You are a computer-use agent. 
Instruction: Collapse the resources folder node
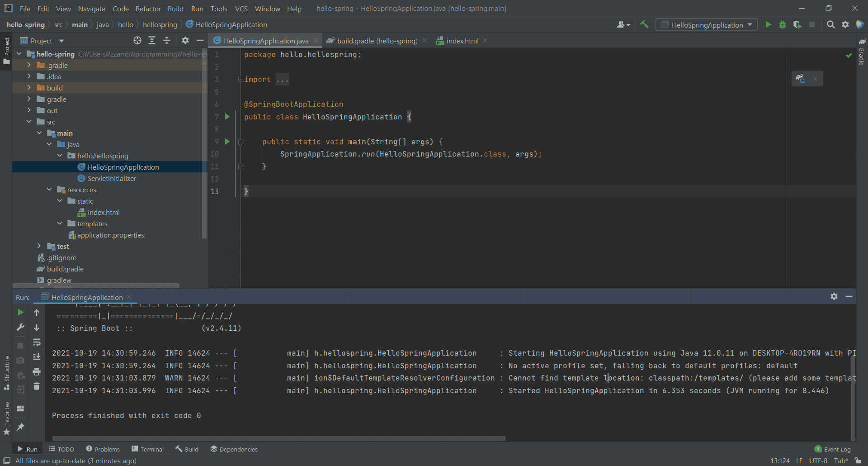point(49,190)
